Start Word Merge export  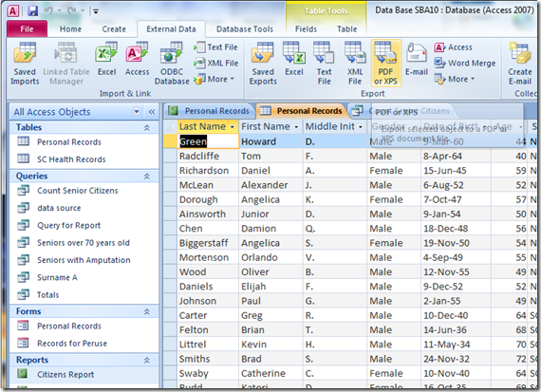coord(465,63)
